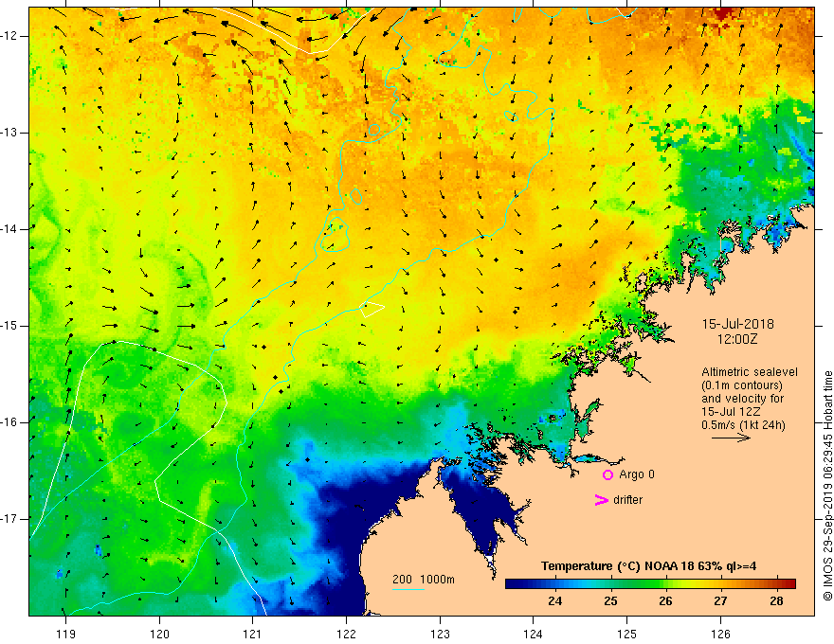Click longitude axis label 125
The width and height of the screenshot is (834, 644).
pos(626,634)
